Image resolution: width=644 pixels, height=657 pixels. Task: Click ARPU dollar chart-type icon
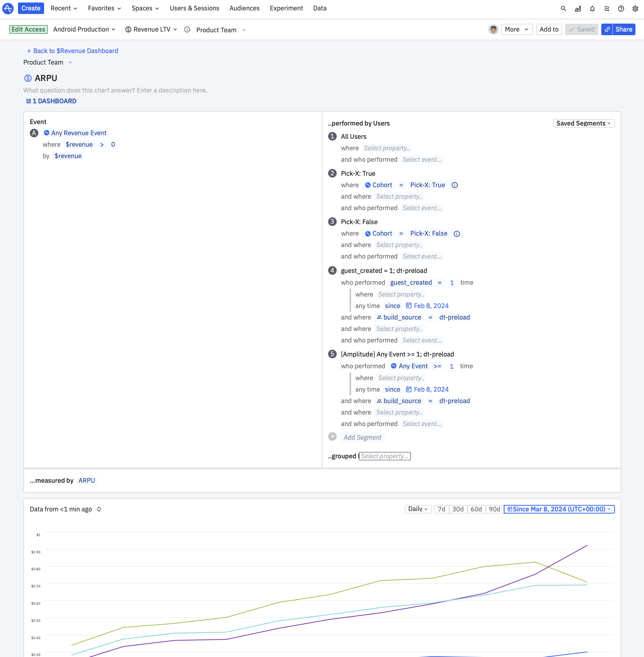point(28,78)
